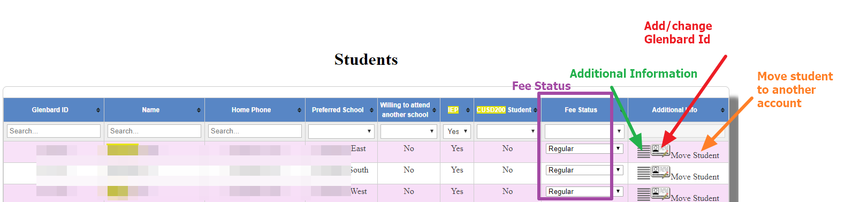Sort by Preferred School column arrows
This screenshot has width=868, height=202.
click(371, 110)
